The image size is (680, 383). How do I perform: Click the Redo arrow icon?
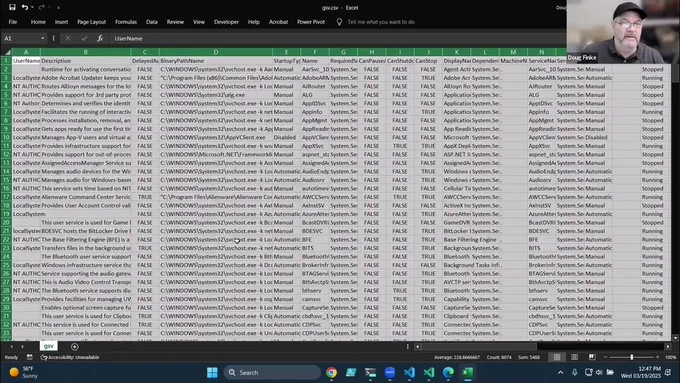(x=42, y=7)
